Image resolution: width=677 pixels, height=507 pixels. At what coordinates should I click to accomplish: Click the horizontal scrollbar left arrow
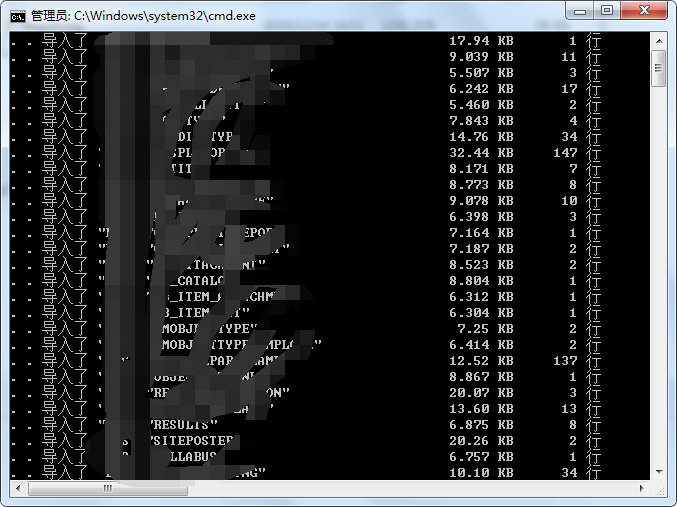18,488
